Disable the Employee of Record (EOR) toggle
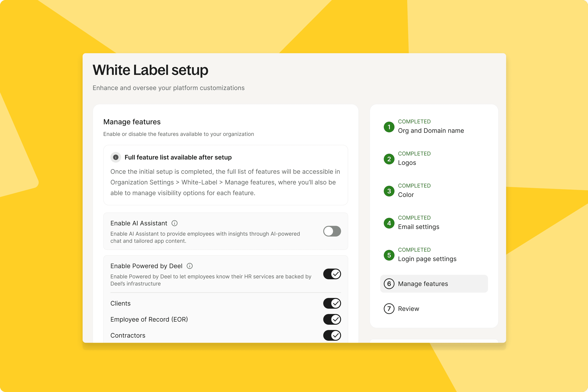Viewport: 588px width, 392px height. 332,319
